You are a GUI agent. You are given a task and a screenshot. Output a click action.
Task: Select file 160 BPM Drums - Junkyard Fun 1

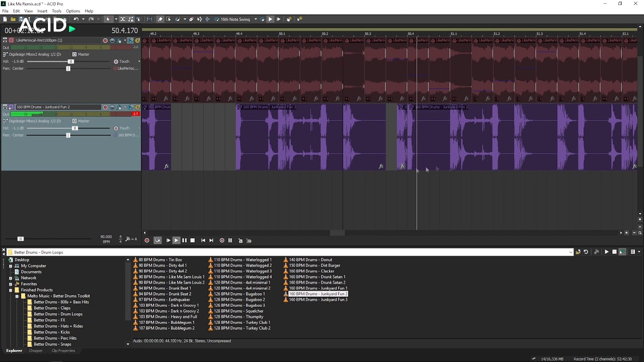318,289
